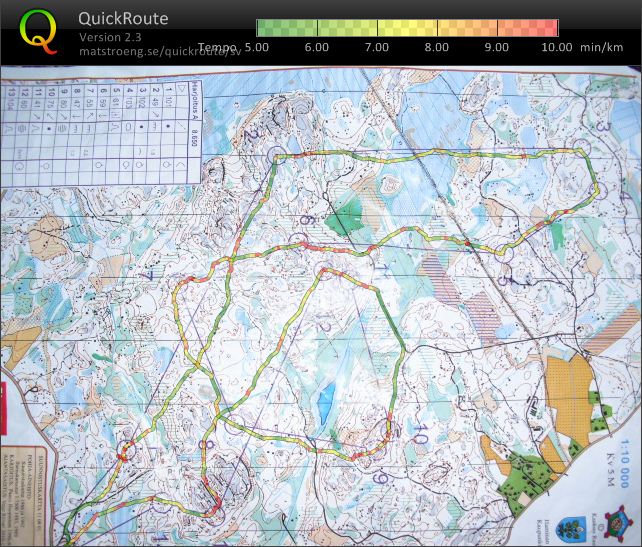Click the Tempo legend label
The height and width of the screenshot is (547, 642).
pos(217,47)
